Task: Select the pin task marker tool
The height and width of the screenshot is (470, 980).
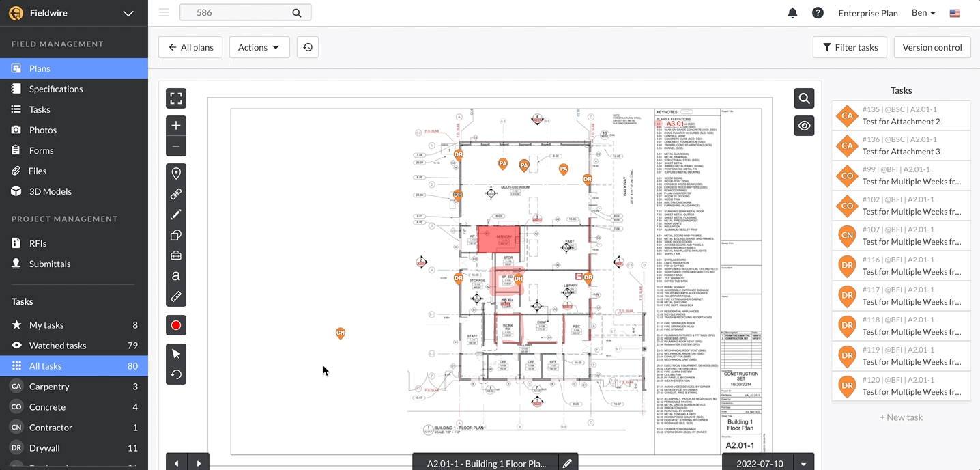Action: pyautogui.click(x=176, y=173)
